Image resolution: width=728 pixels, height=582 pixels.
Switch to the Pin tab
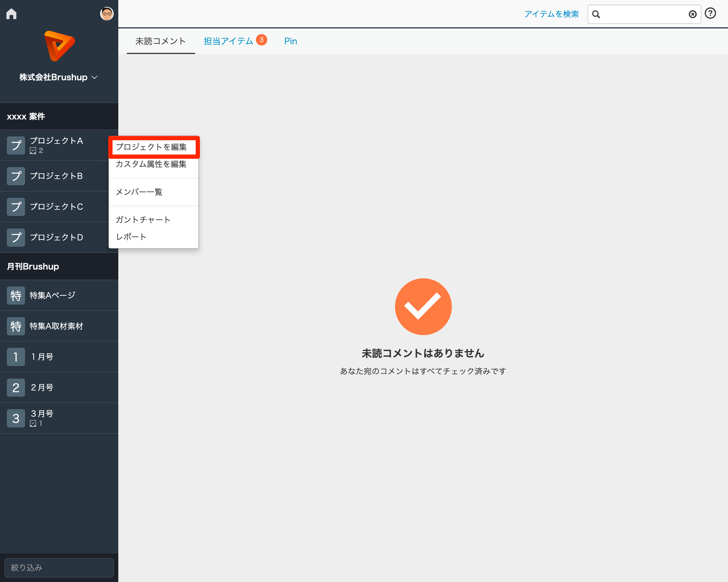[290, 41]
